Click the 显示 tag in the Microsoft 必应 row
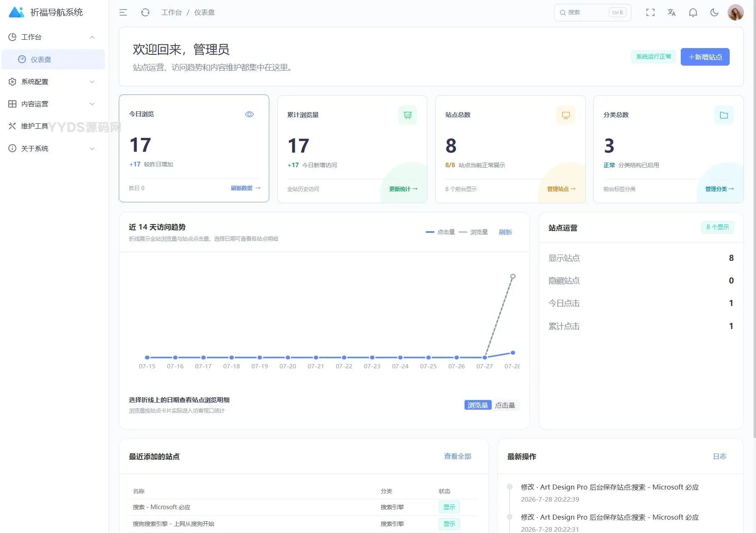The width and height of the screenshot is (756, 533). click(x=450, y=507)
